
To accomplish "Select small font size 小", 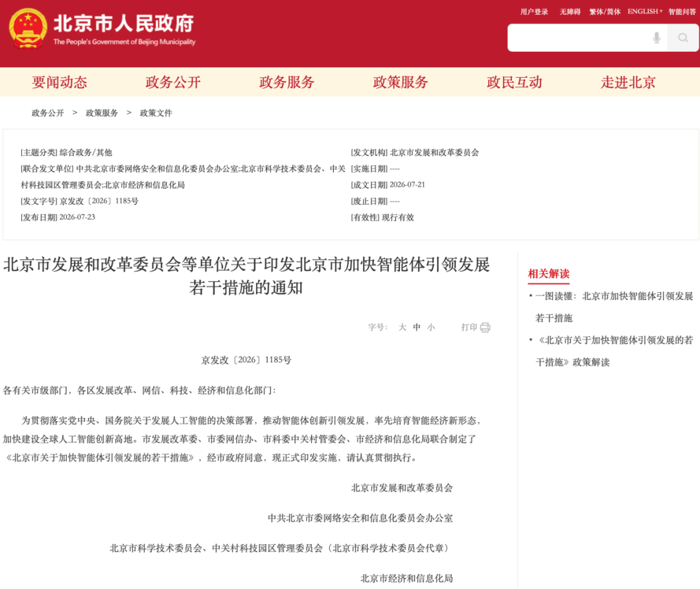I will [x=431, y=327].
